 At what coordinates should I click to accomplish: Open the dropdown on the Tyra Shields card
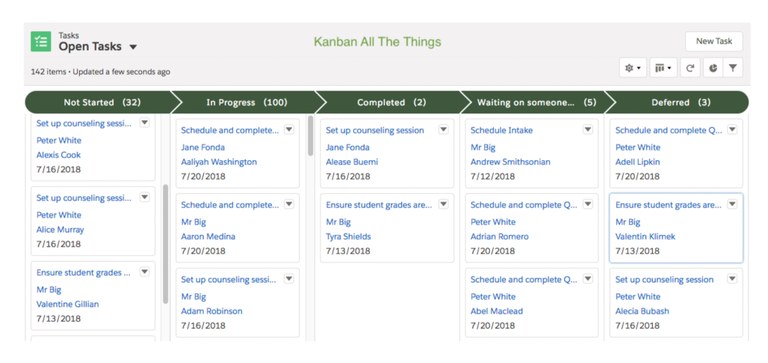coord(443,204)
